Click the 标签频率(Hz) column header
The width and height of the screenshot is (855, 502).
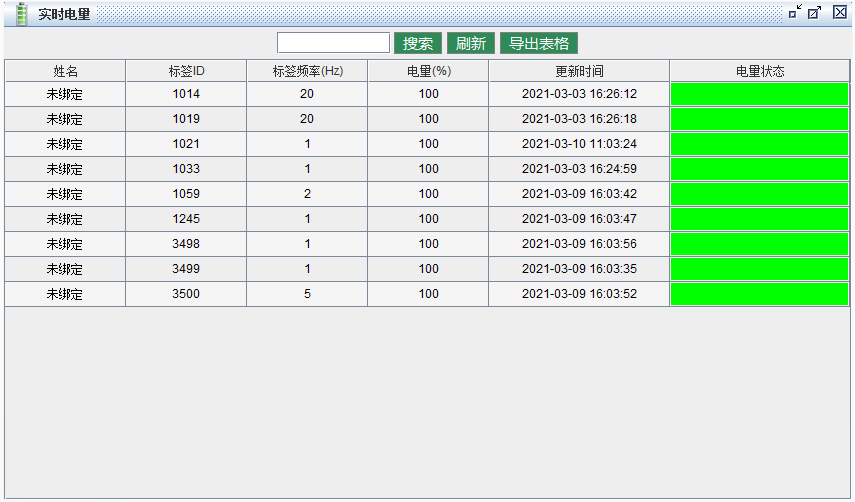(x=307, y=71)
